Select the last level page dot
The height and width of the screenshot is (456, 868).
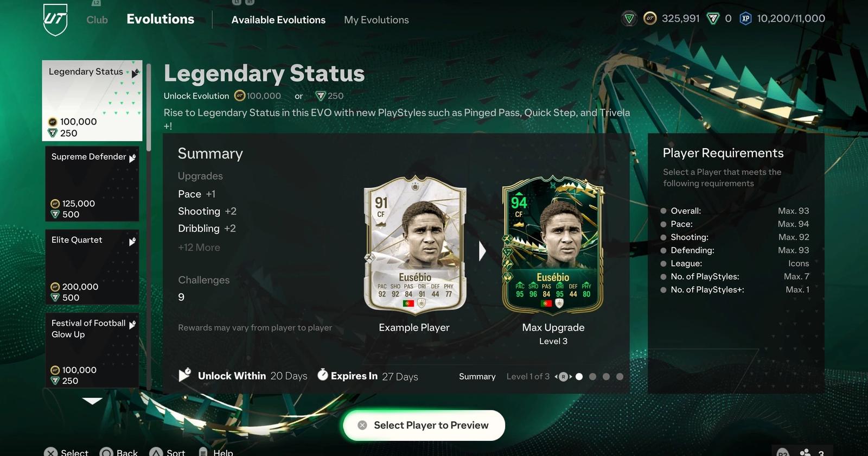pyautogui.click(x=620, y=376)
